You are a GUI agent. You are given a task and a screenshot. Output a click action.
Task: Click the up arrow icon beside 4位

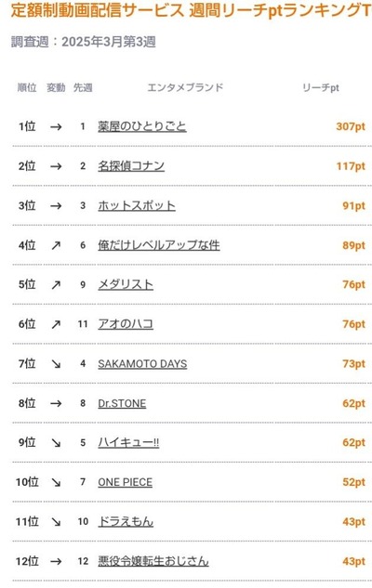point(56,245)
